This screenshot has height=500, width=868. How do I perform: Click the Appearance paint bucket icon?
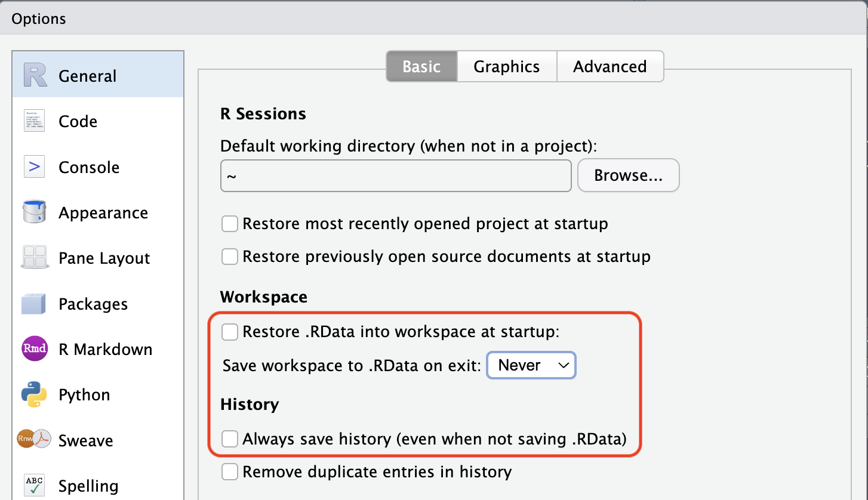point(35,212)
